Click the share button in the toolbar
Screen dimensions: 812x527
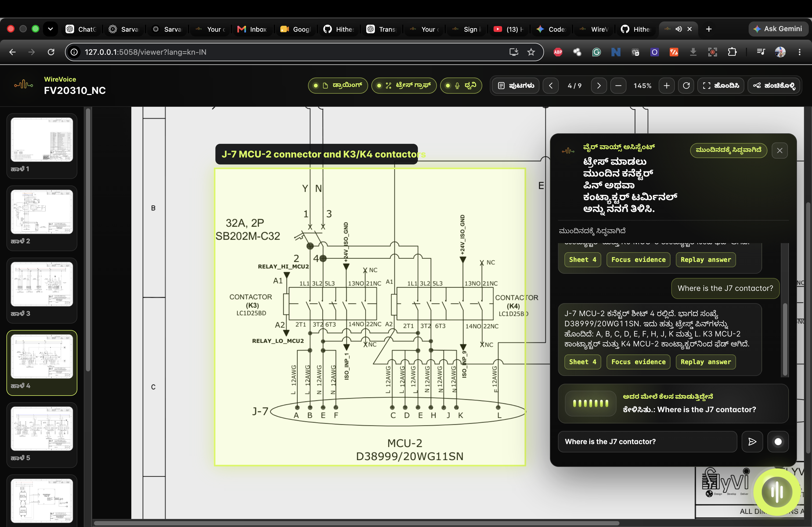(774, 86)
